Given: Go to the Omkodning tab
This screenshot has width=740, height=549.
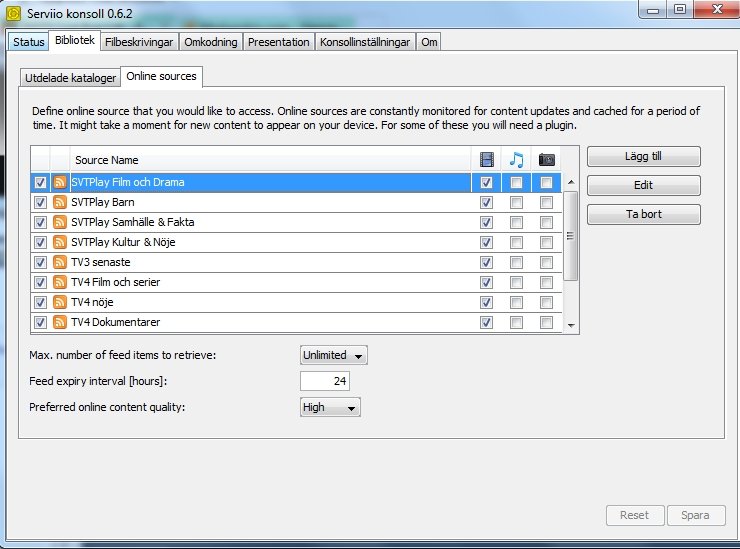Looking at the screenshot, I should point(210,42).
